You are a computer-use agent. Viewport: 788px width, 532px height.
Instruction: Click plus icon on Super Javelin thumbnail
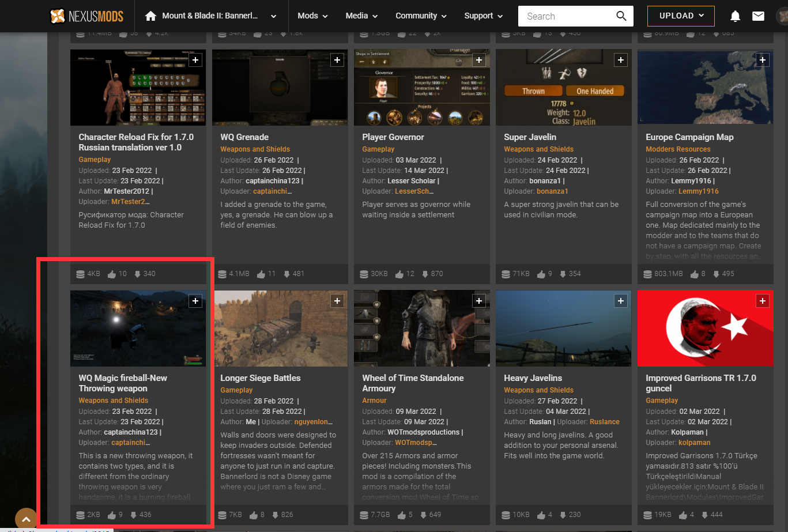[x=621, y=60]
